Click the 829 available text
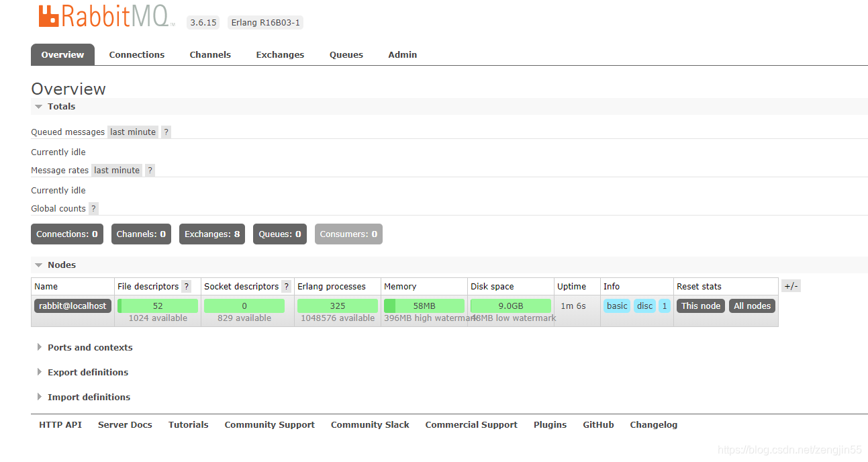This screenshot has height=462, width=868. 244,318
